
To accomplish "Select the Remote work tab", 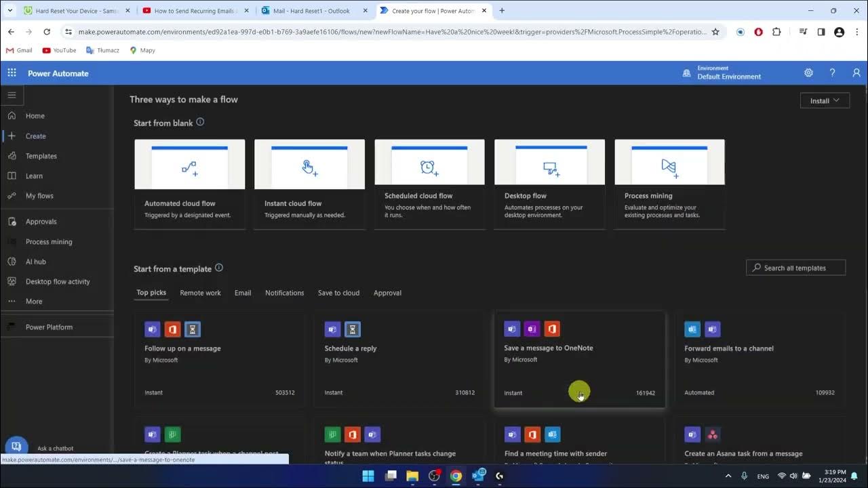I will [x=200, y=293].
